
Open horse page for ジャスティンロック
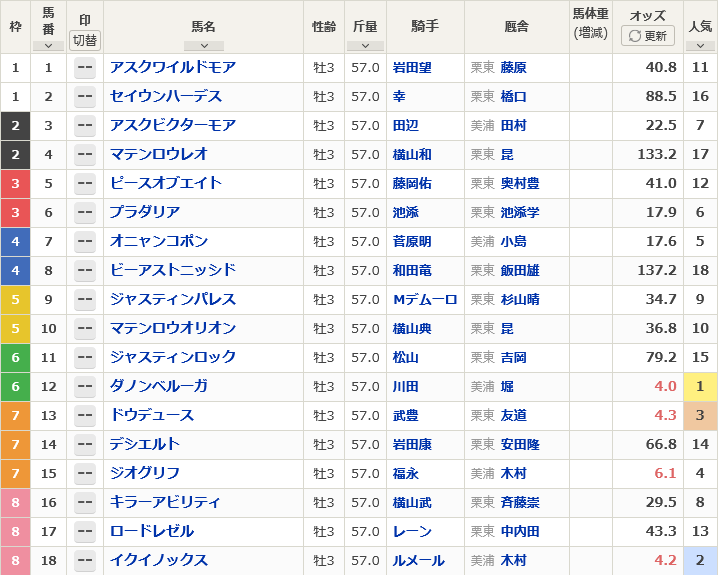173,357
